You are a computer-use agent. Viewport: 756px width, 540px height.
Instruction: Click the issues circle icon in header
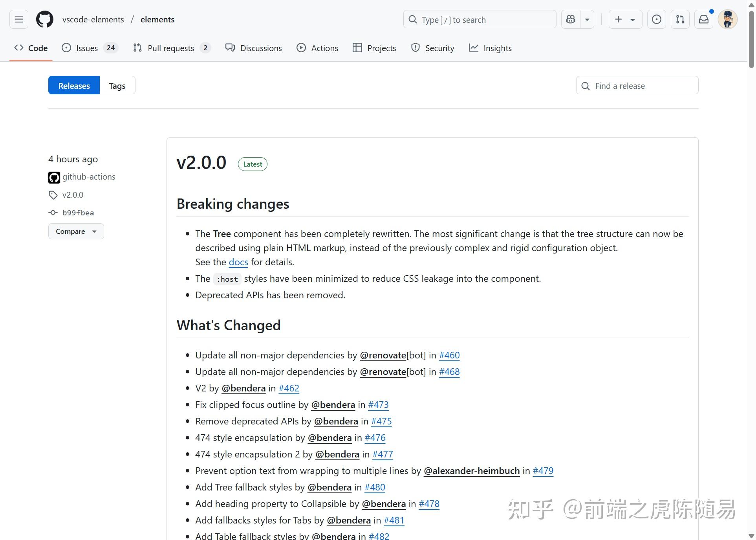pyautogui.click(x=656, y=19)
